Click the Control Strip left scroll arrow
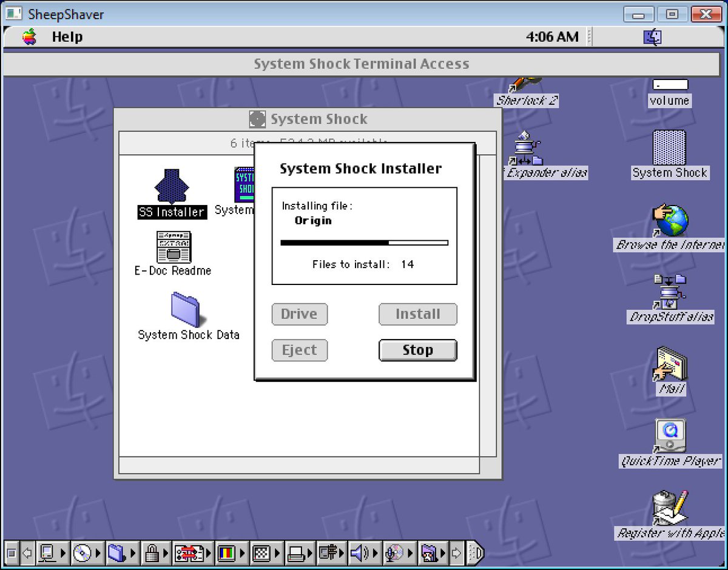 (x=27, y=553)
